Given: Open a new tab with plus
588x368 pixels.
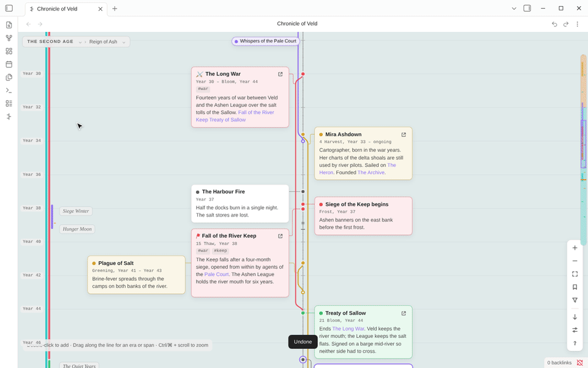Looking at the screenshot, I should pyautogui.click(x=115, y=9).
